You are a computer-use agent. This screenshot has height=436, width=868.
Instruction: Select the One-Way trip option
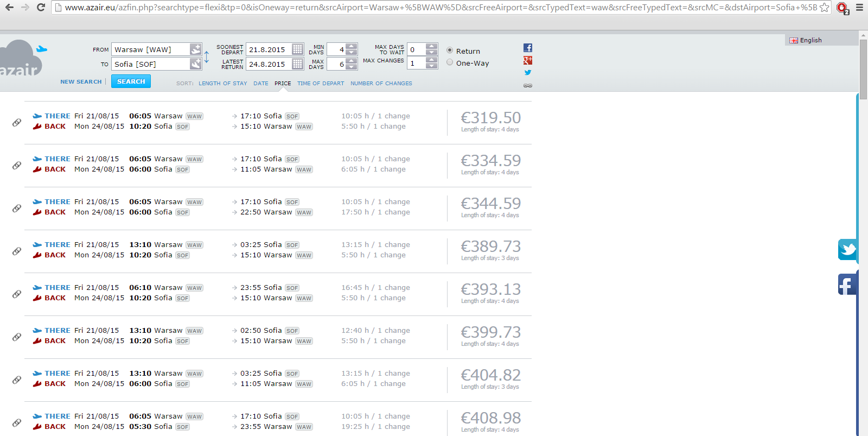click(450, 62)
